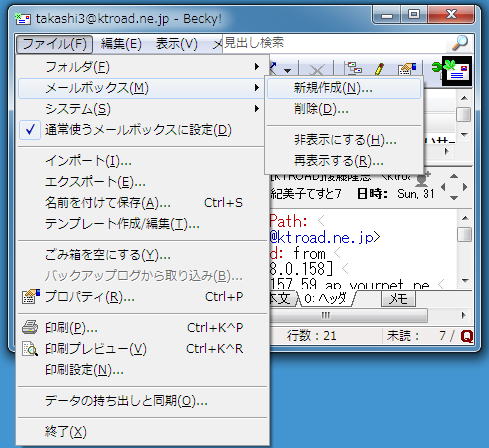Viewport: 489px width, 448px height.
Task: Select 印刷設定(N)... menu entry
Action: click(x=142, y=370)
